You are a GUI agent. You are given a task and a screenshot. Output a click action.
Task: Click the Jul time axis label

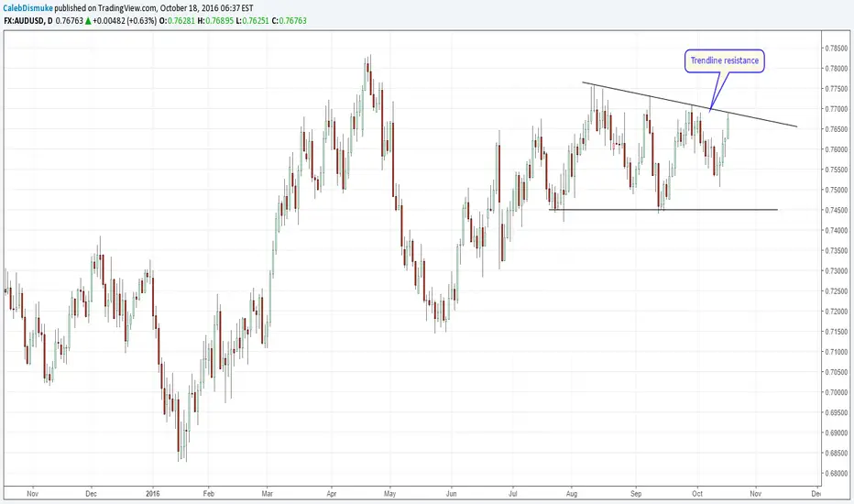click(512, 494)
